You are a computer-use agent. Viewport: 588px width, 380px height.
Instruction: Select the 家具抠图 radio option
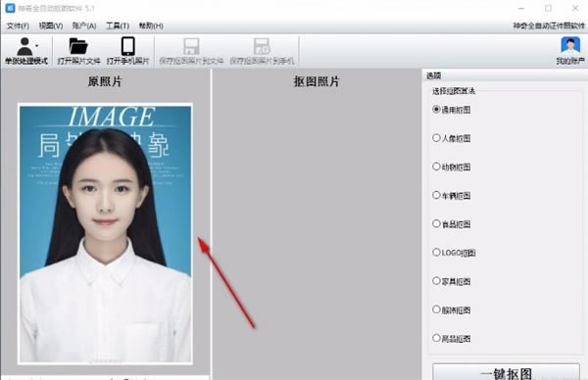[x=436, y=281]
